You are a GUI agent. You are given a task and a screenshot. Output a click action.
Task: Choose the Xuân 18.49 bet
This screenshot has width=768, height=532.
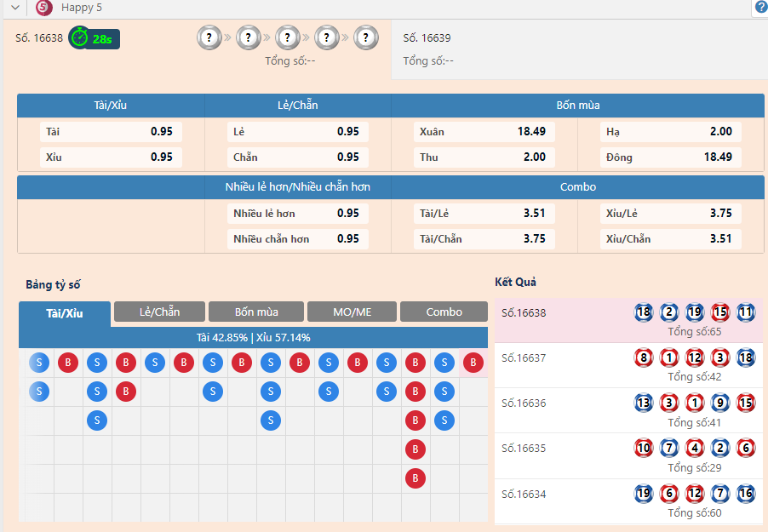tap(484, 132)
